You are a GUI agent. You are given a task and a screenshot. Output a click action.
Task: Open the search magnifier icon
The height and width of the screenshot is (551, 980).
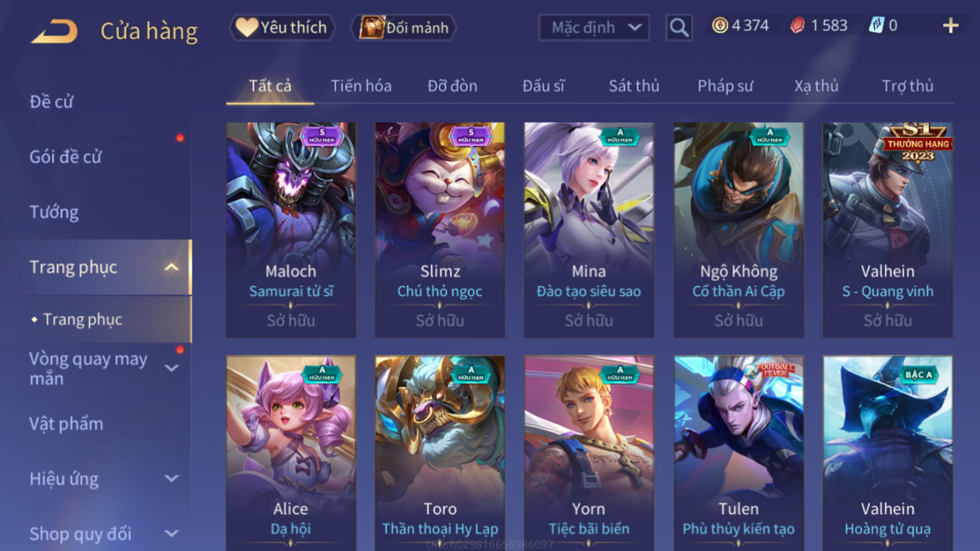pyautogui.click(x=679, y=27)
